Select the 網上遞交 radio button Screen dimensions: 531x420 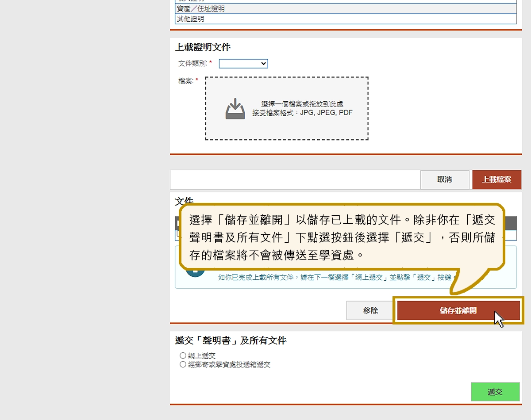click(x=183, y=355)
